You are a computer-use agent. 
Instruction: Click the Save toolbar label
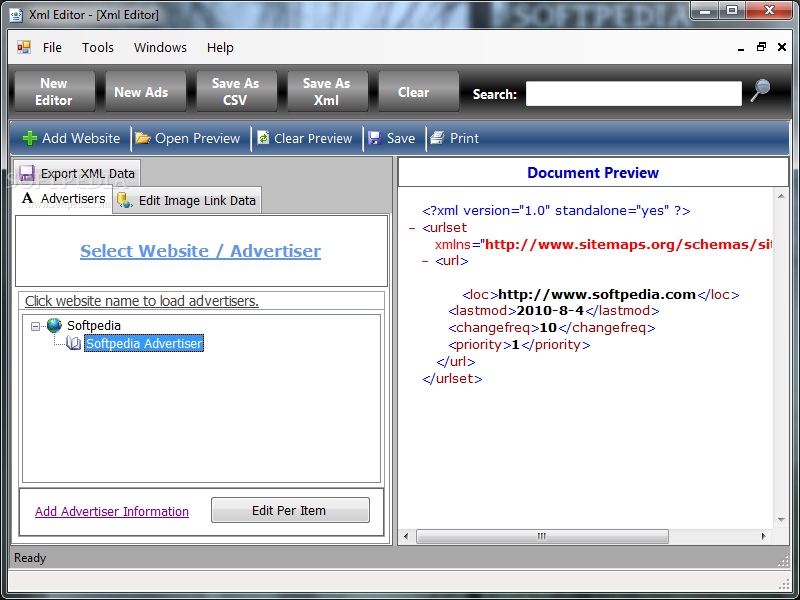pos(401,138)
